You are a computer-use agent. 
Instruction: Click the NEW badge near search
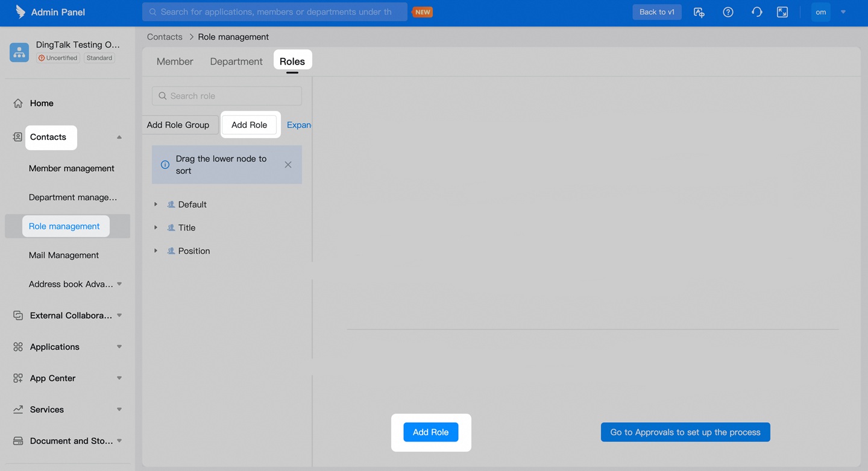tap(423, 12)
